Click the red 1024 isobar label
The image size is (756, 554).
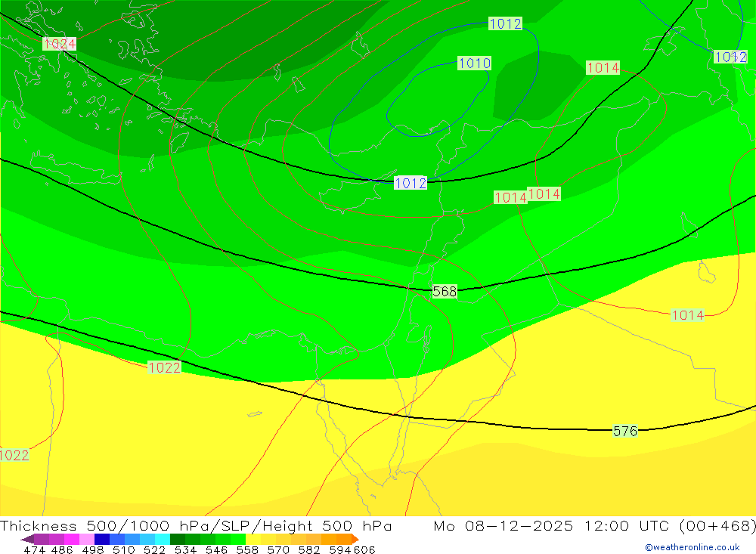pyautogui.click(x=59, y=44)
